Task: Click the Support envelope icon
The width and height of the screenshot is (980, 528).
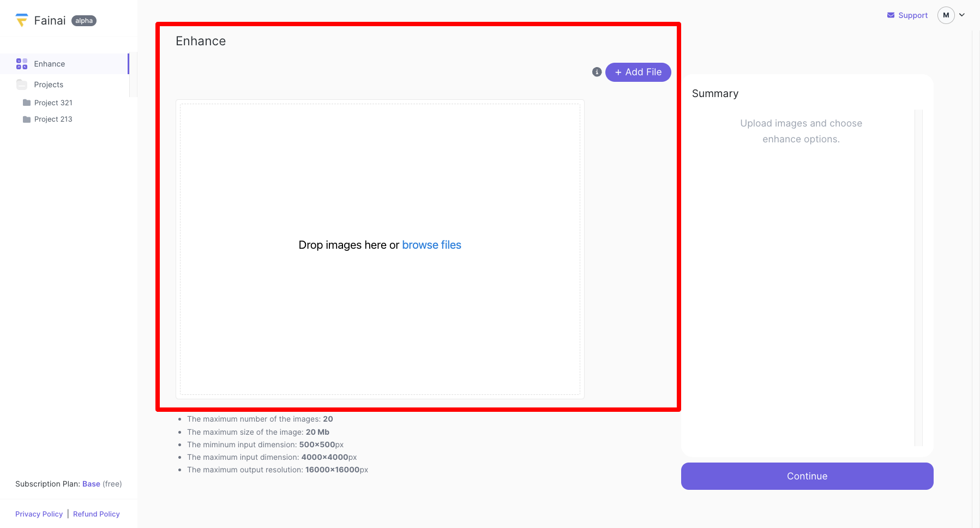Action: (x=891, y=15)
